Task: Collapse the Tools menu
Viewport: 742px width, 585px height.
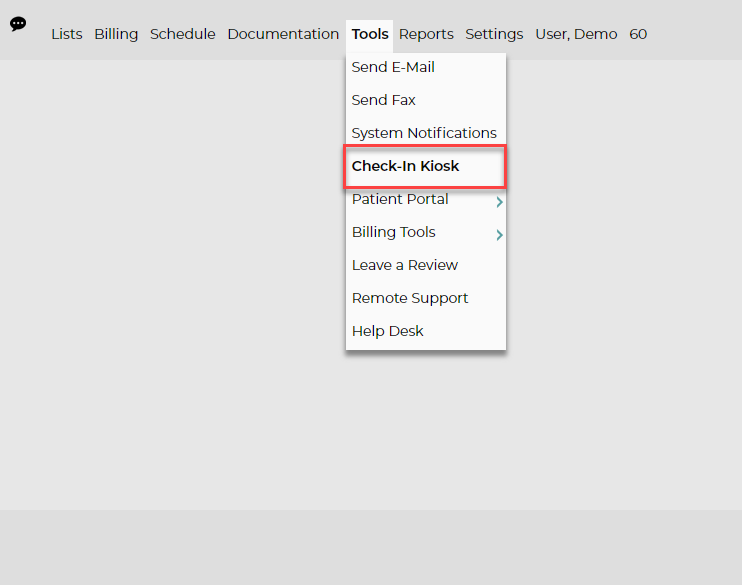Action: coord(370,34)
